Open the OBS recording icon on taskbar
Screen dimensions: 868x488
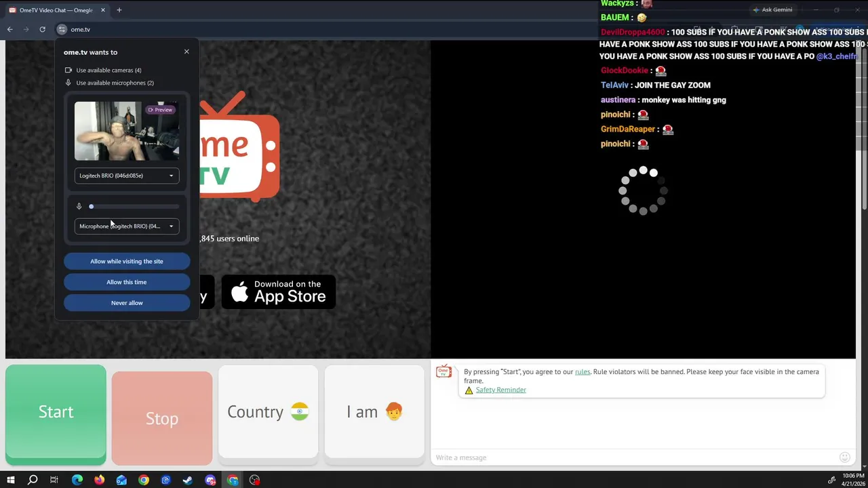pyautogui.click(x=254, y=480)
